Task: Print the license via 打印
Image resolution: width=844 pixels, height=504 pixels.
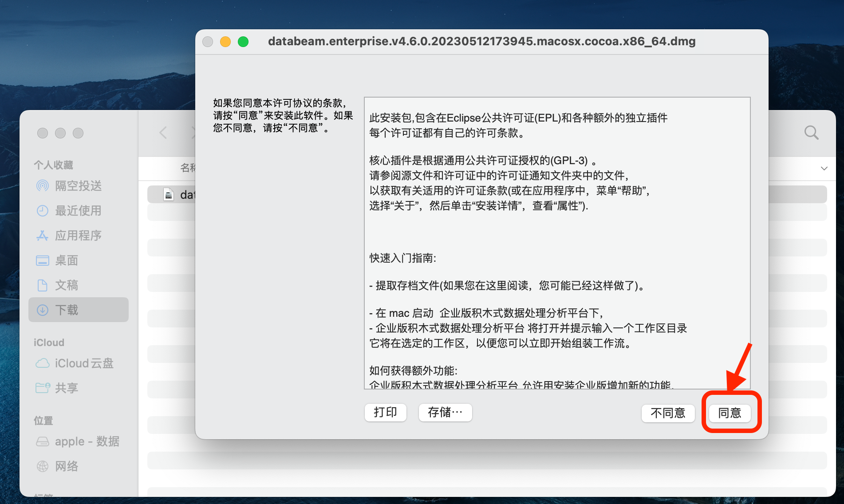Action: (x=385, y=412)
